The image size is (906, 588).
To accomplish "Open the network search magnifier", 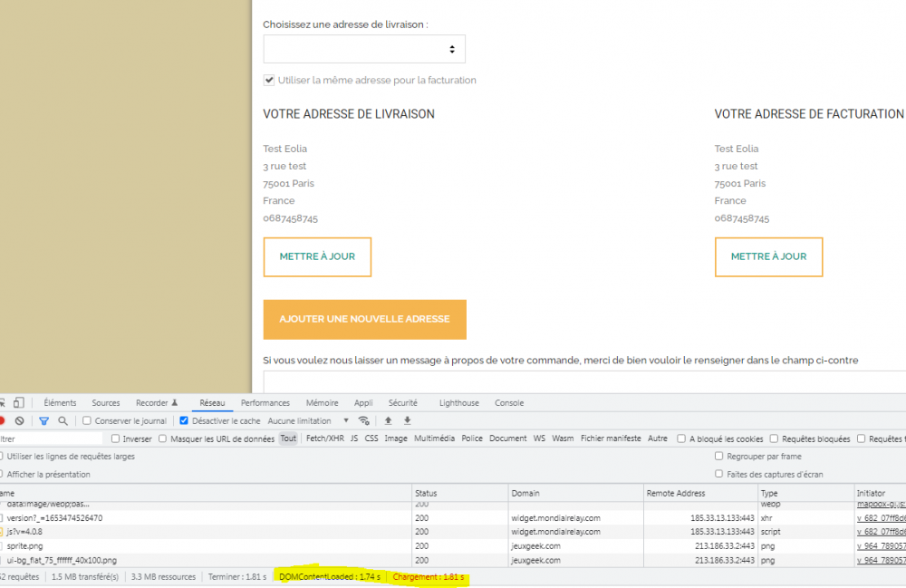I will point(63,421).
